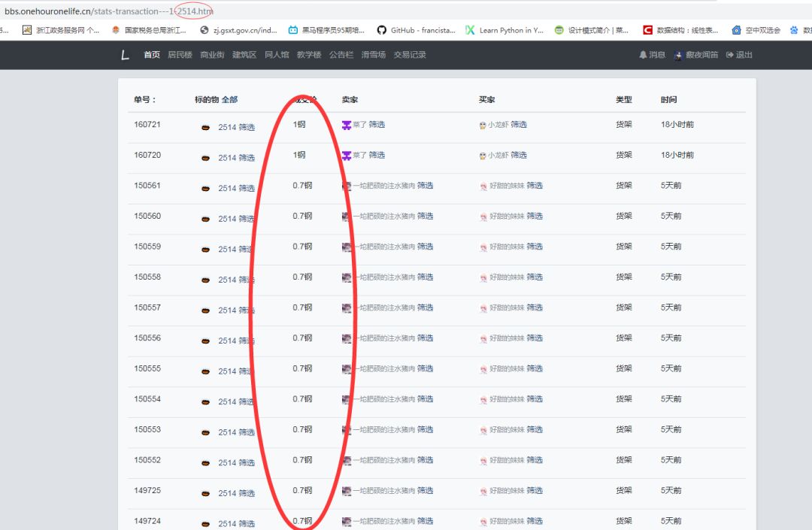812x530 pixels.
Task: Click item icon in order 150561 row
Action: pos(205,189)
